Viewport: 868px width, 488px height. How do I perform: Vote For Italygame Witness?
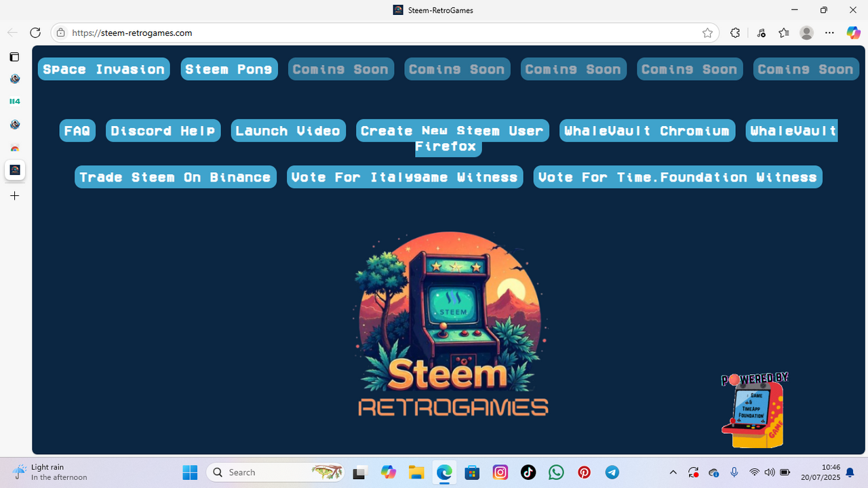click(405, 177)
